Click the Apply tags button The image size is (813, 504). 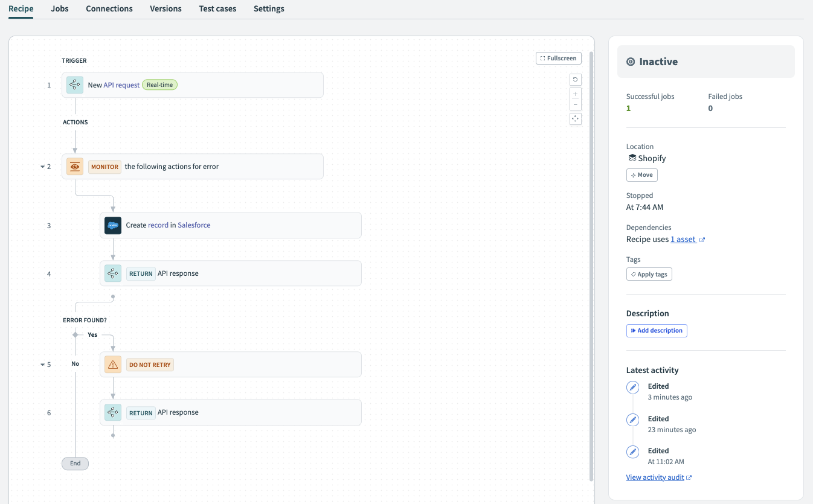click(x=649, y=273)
